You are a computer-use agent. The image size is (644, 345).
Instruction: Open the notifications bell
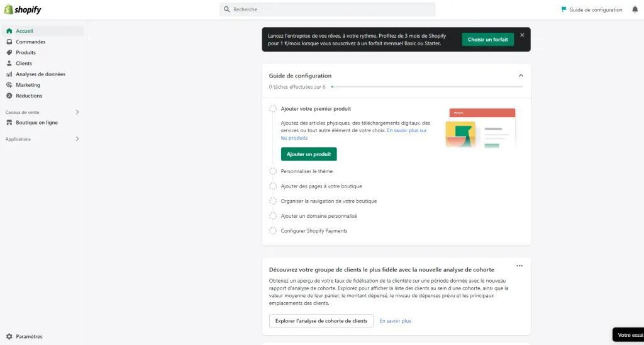point(635,9)
